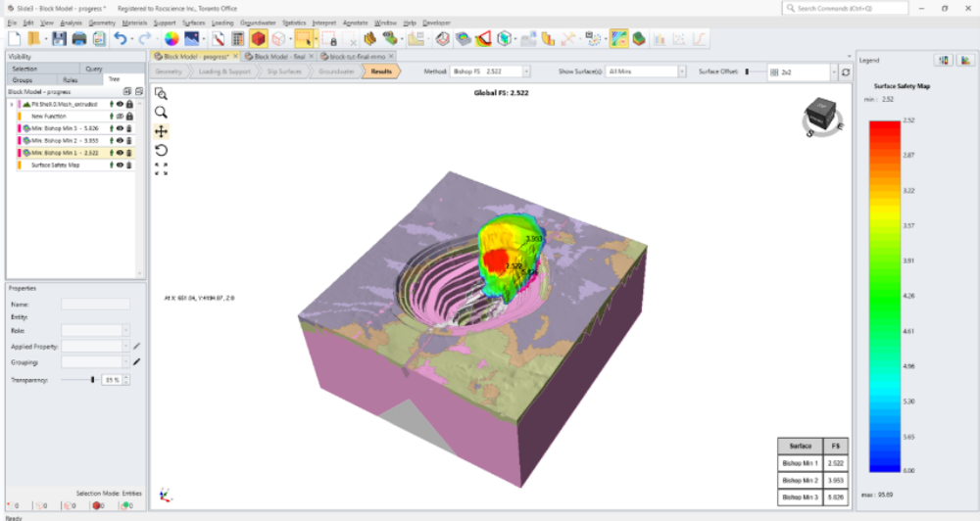Image resolution: width=980 pixels, height=521 pixels.
Task: Show the New Function entity
Action: click(120, 117)
